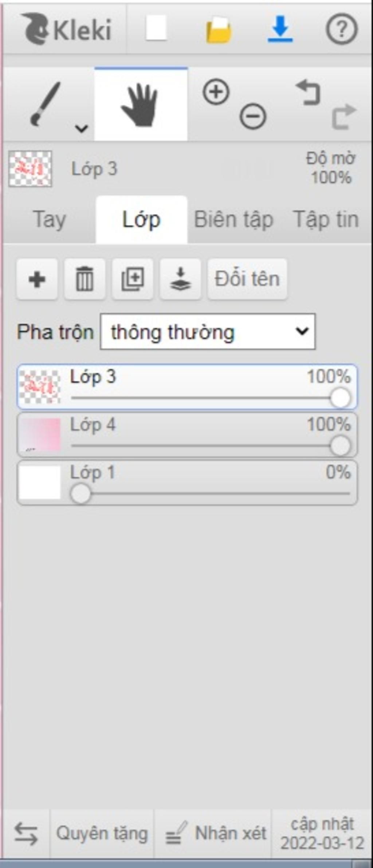Click the zoom out icon

coord(253,117)
